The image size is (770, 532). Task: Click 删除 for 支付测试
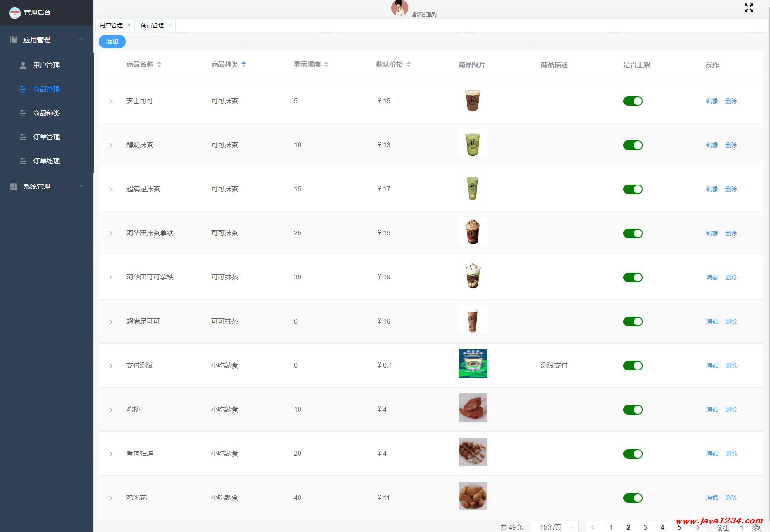[731, 366]
